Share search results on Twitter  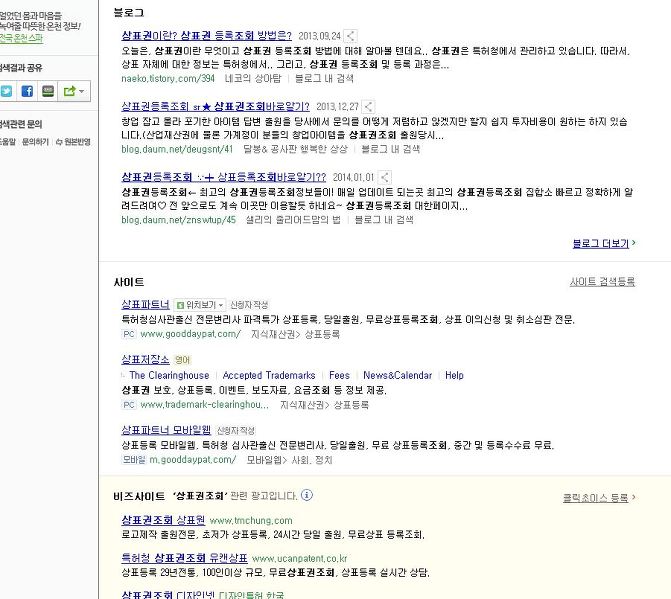click(6, 91)
